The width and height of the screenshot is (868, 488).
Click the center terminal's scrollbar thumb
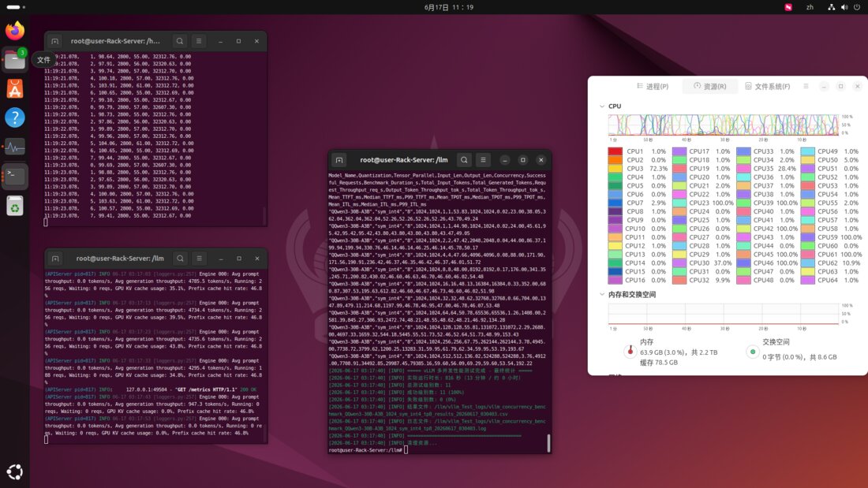548,442
